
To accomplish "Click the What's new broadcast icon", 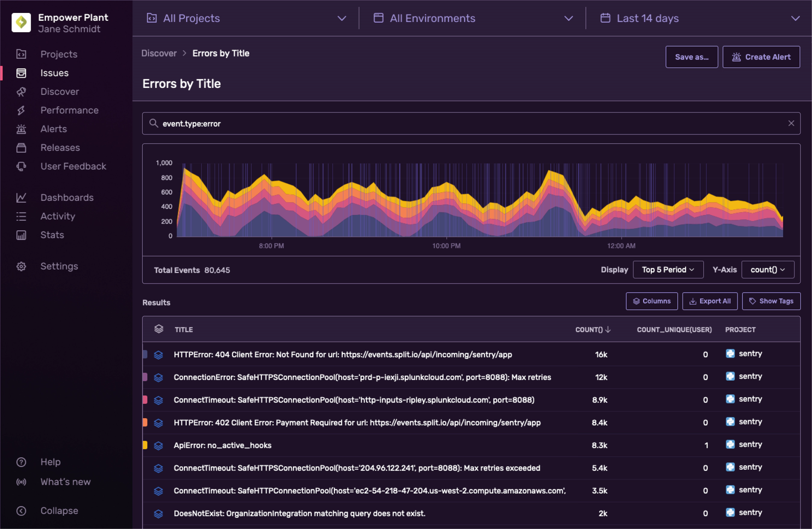I will click(21, 482).
